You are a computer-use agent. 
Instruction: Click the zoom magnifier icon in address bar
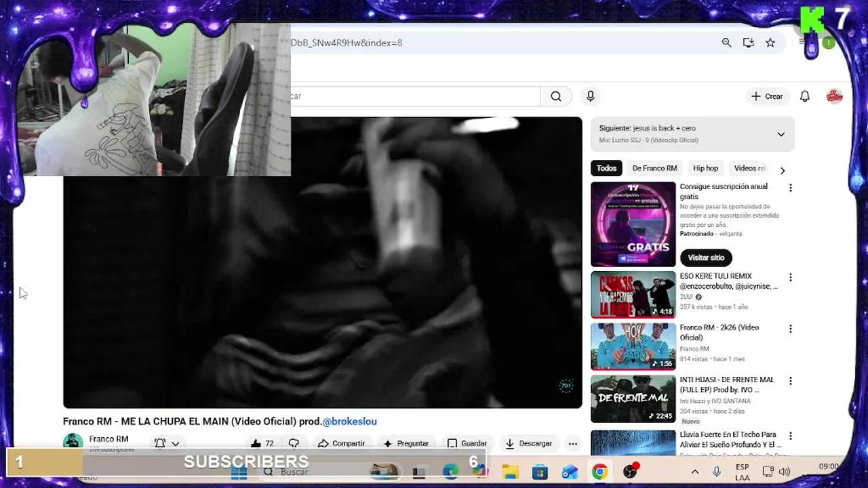click(726, 43)
